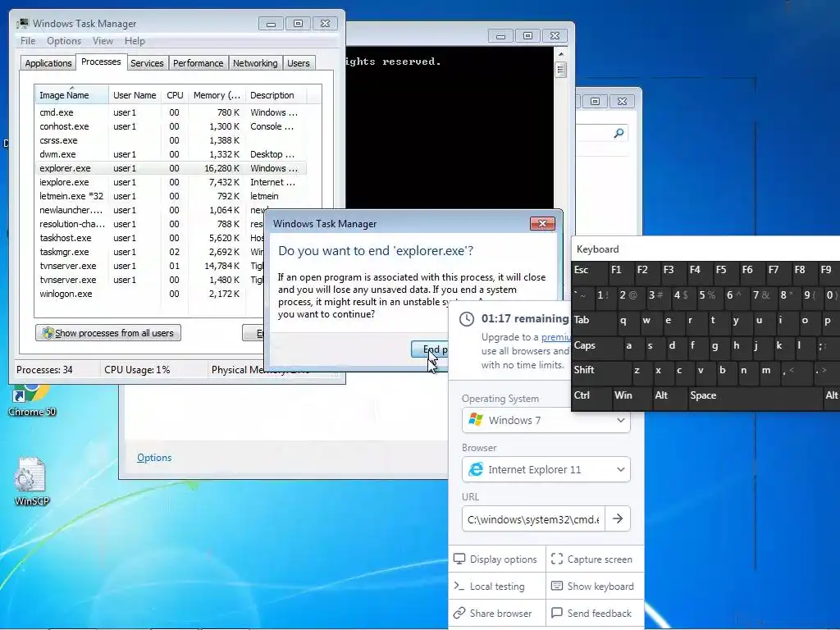
Task: Click the Show keyboard icon
Action: (557, 586)
